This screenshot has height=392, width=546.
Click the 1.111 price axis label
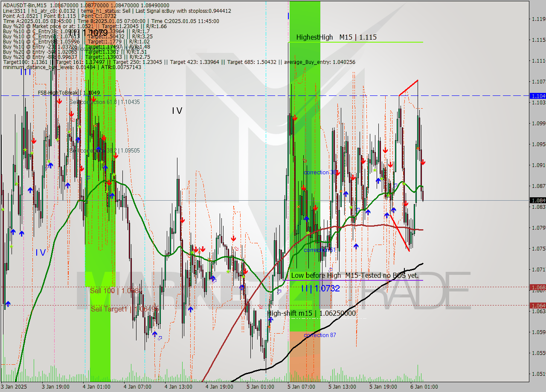pos(538,61)
